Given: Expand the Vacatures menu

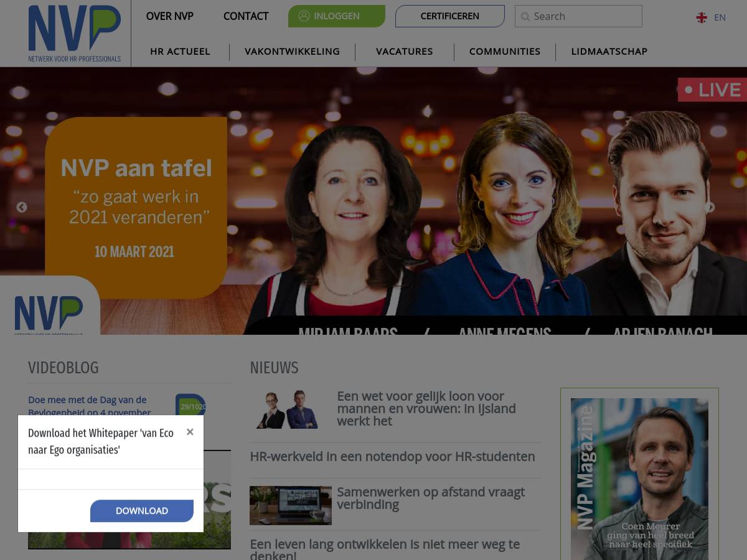Looking at the screenshot, I should (404, 52).
